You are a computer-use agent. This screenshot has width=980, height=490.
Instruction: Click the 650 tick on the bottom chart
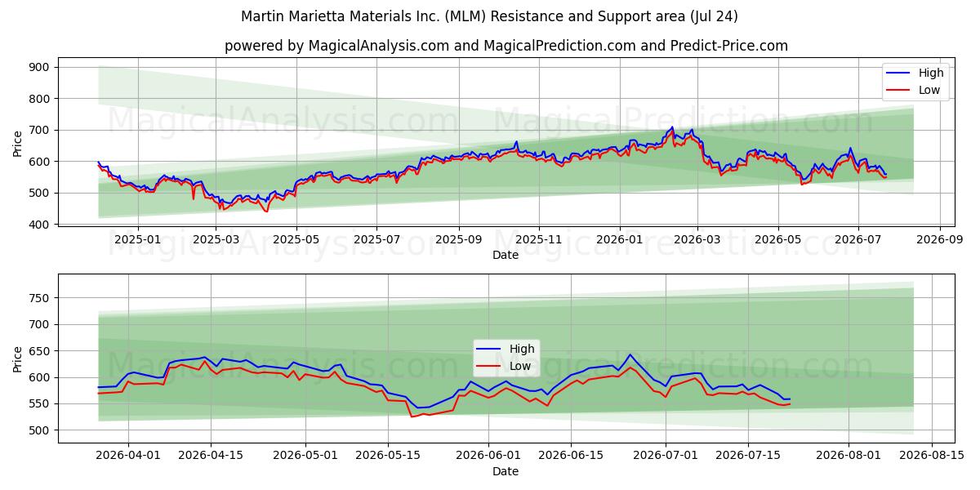coord(39,351)
